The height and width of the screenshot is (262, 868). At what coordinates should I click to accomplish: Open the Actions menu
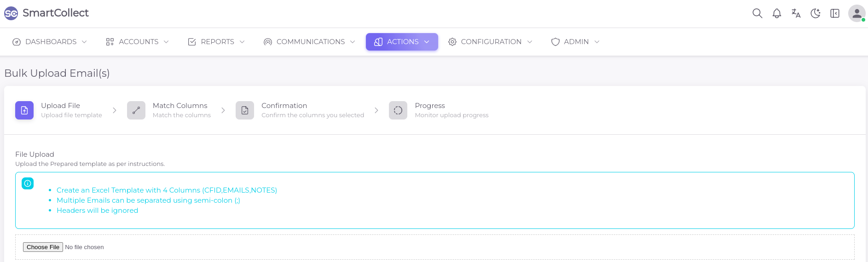[402, 42]
